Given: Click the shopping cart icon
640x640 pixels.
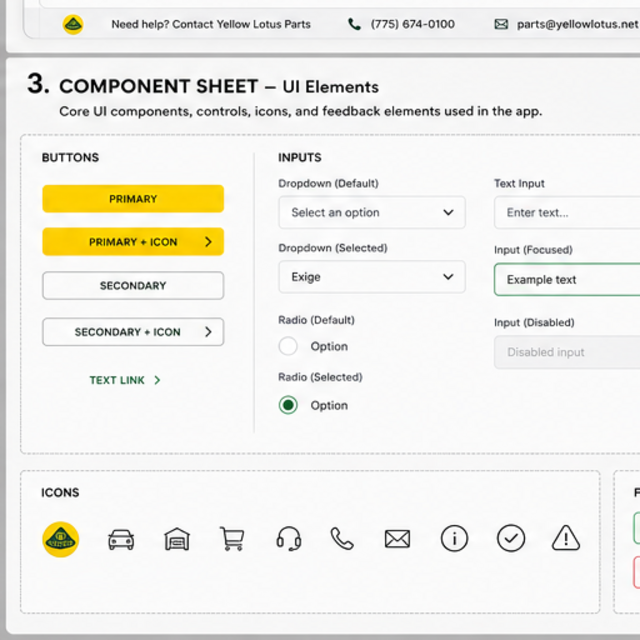Looking at the screenshot, I should (x=232, y=539).
